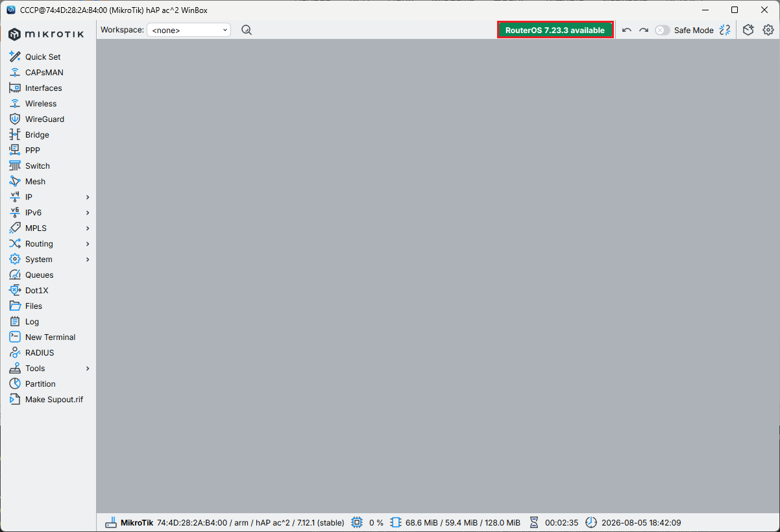Click the memory chip icon in the status bar
Viewport: 780px width, 532px height.
[x=396, y=522]
